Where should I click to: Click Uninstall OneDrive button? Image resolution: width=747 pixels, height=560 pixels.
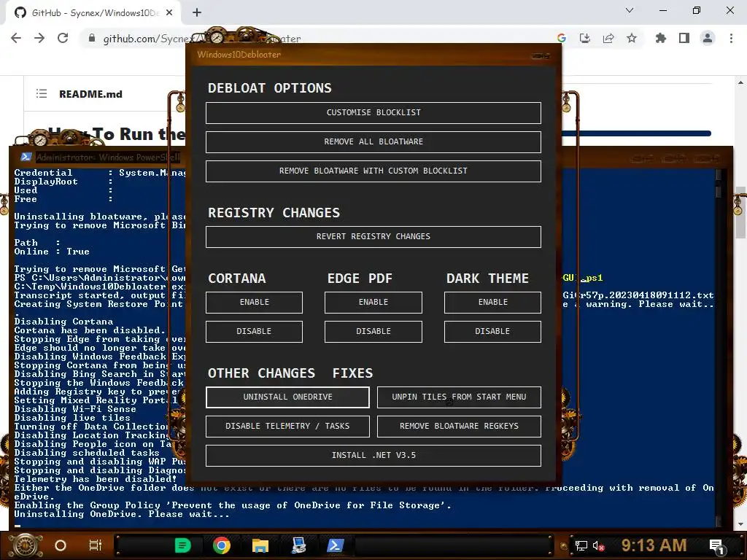click(287, 397)
